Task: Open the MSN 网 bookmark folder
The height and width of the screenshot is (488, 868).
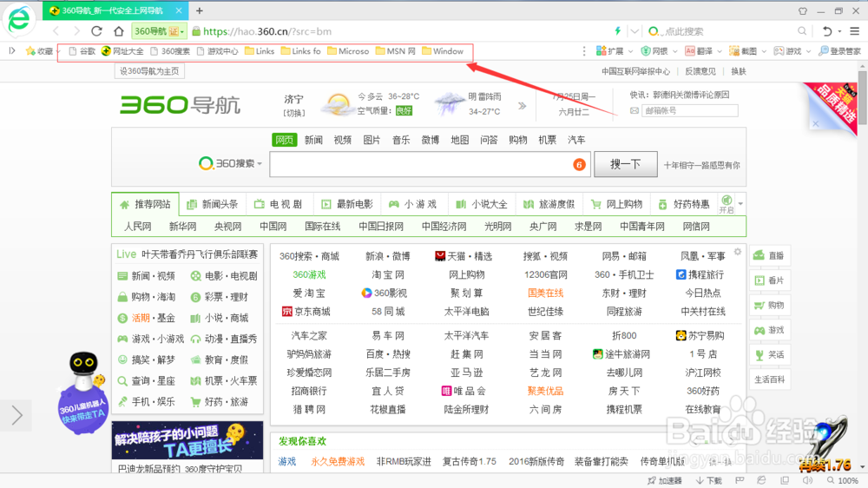Action: pos(396,51)
